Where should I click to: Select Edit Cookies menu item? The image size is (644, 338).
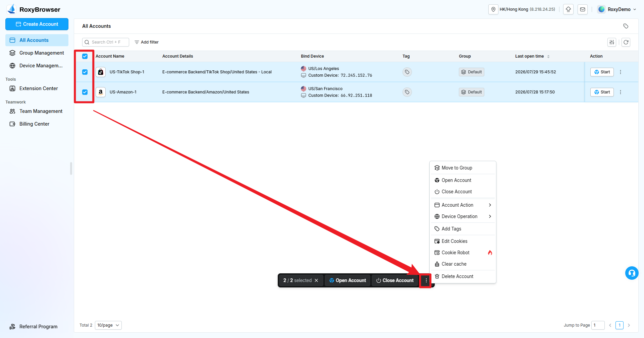click(x=463, y=241)
